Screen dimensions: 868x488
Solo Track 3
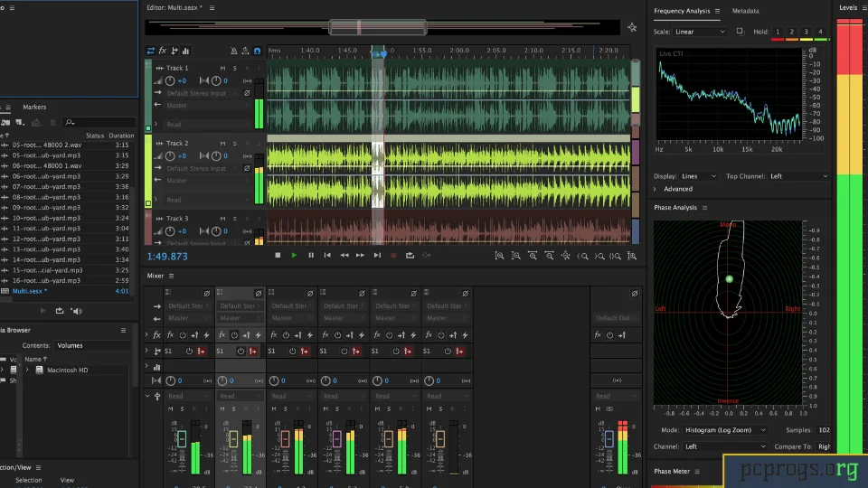pyautogui.click(x=235, y=219)
